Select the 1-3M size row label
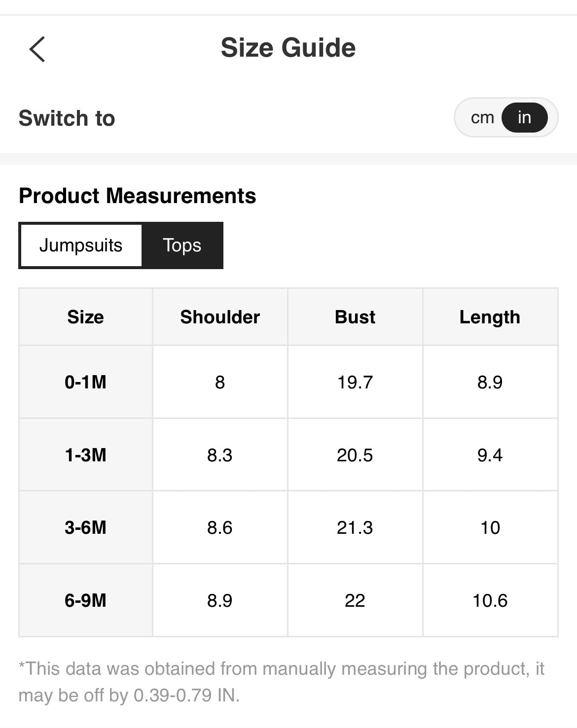577x728 pixels. click(x=85, y=455)
